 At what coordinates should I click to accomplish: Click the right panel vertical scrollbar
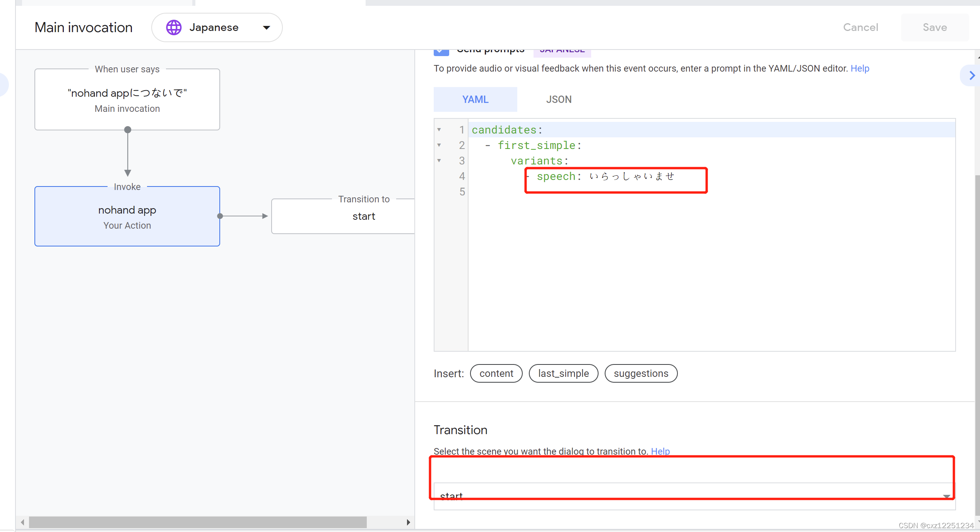click(x=977, y=344)
